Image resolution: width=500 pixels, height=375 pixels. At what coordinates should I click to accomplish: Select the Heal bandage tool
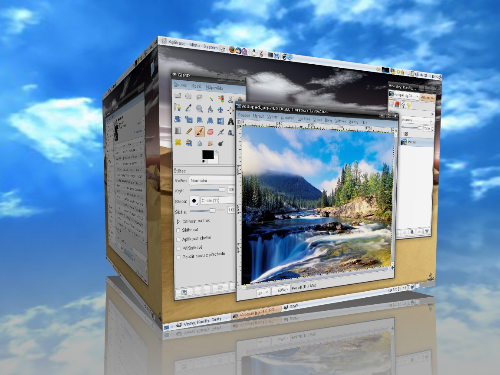tap(178, 142)
